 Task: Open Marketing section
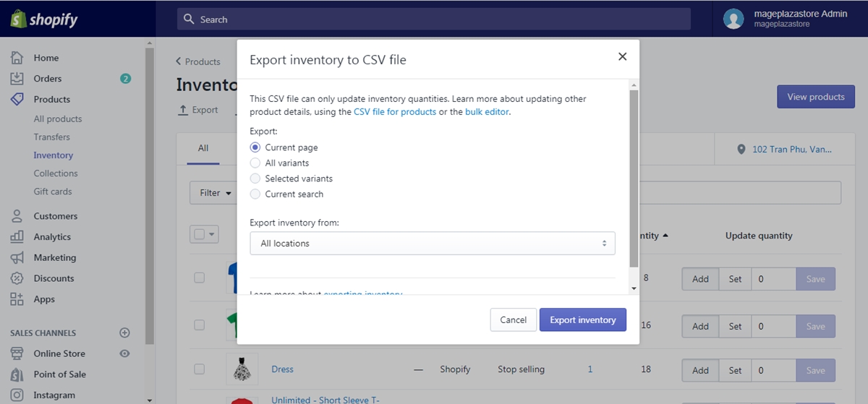[54, 257]
